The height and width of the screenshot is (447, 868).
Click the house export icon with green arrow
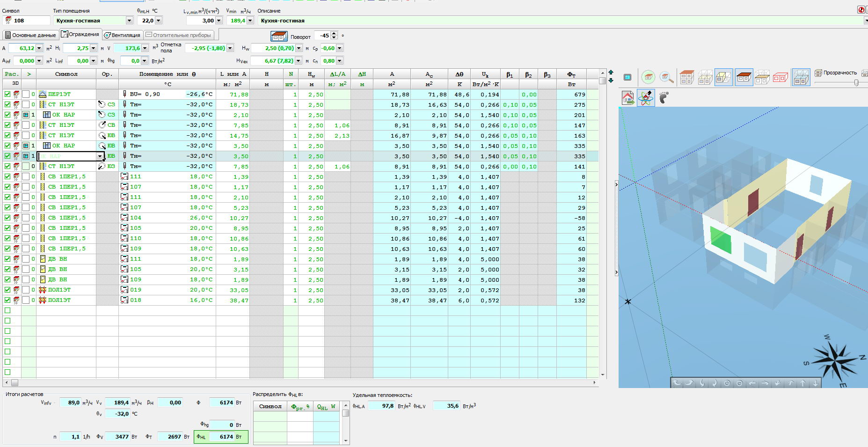[628, 97]
